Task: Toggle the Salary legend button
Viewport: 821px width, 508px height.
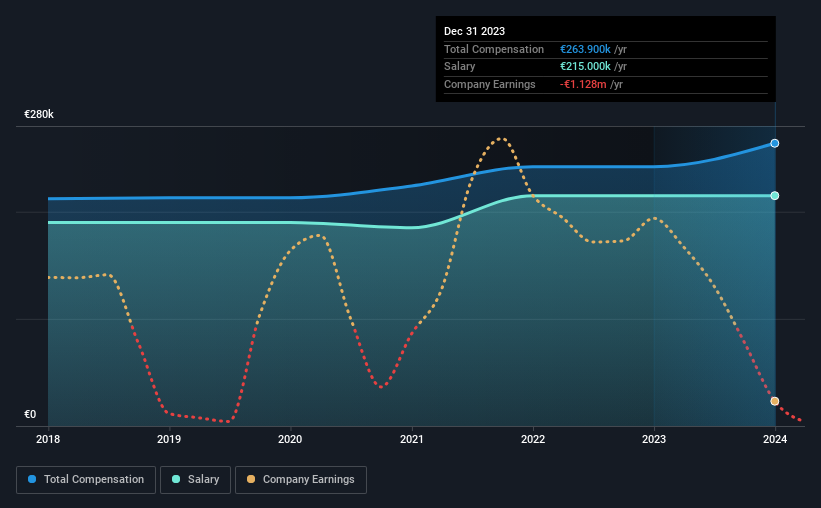Action: pos(195,480)
